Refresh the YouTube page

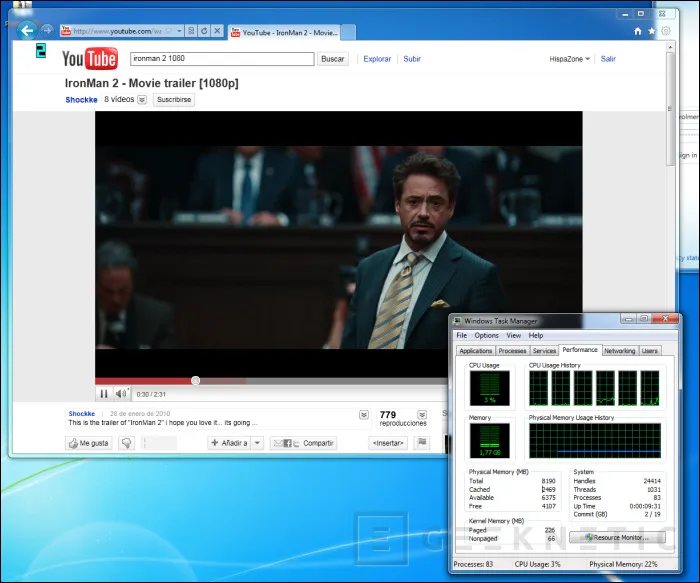(x=204, y=31)
